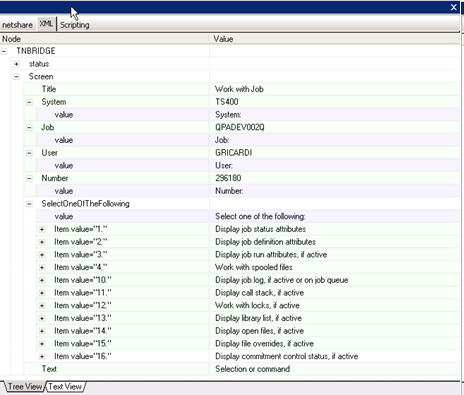Expand Item value="11." node
The image size is (464, 395).
pyautogui.click(x=42, y=293)
